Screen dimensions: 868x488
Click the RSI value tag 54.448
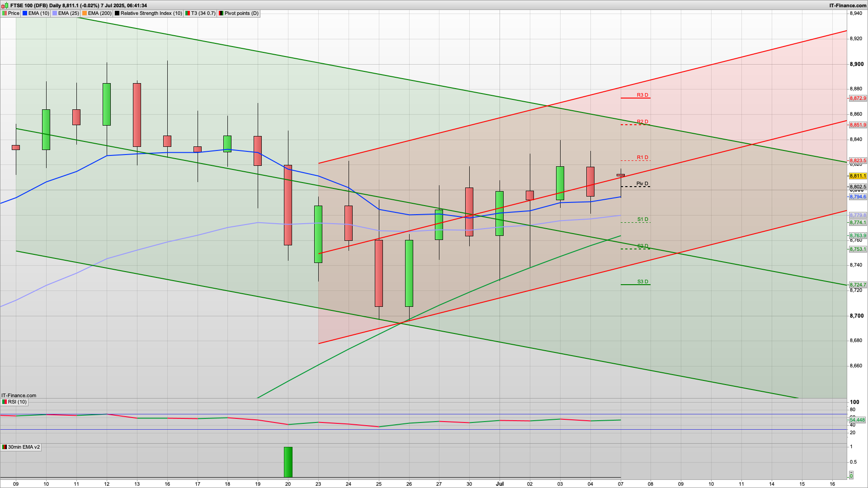point(857,420)
